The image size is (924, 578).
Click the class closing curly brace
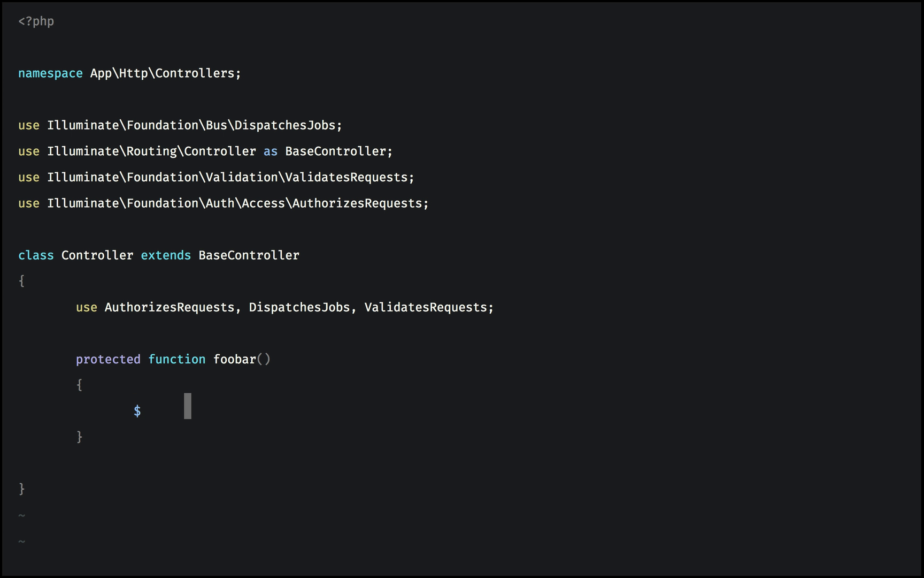(21, 489)
